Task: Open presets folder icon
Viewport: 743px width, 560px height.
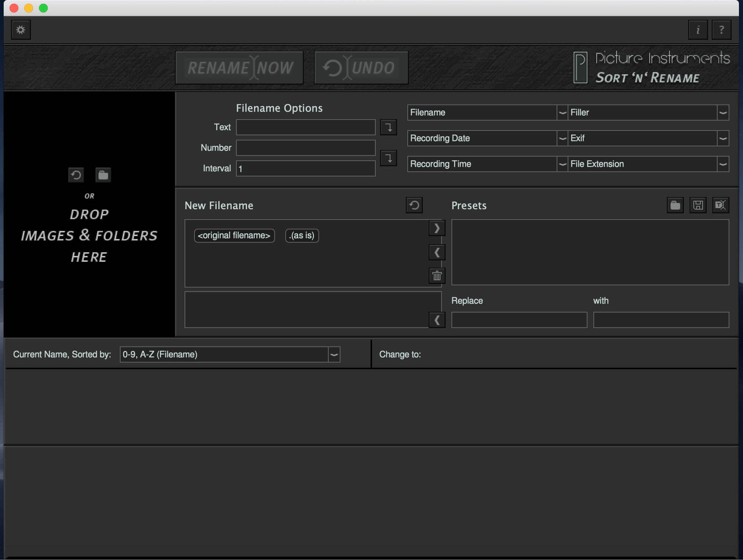Action: point(675,205)
